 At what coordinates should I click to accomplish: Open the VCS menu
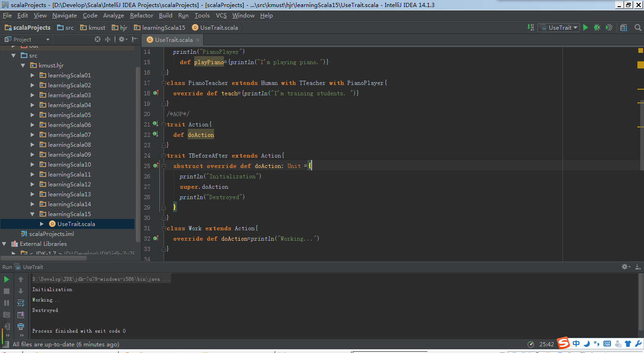coord(222,16)
